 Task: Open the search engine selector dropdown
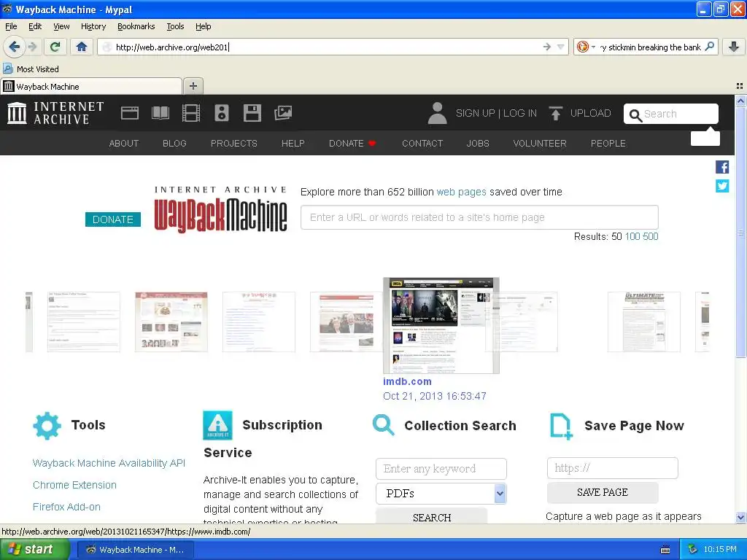tap(586, 47)
